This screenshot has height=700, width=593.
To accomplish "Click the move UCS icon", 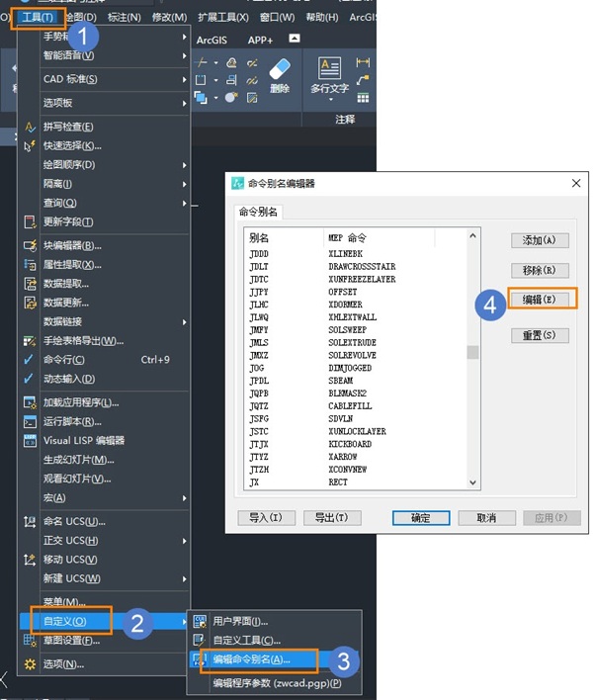I will tap(30, 560).
